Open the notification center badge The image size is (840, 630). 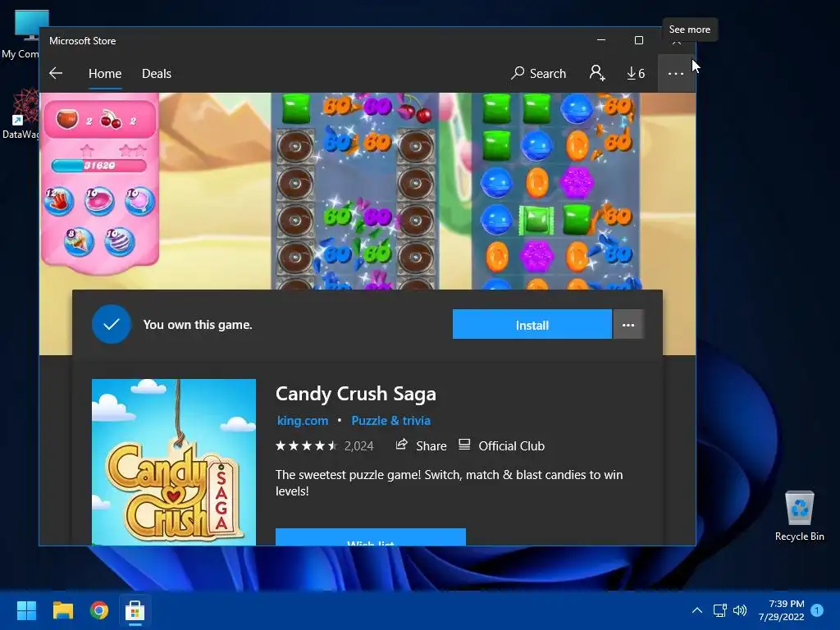click(817, 610)
